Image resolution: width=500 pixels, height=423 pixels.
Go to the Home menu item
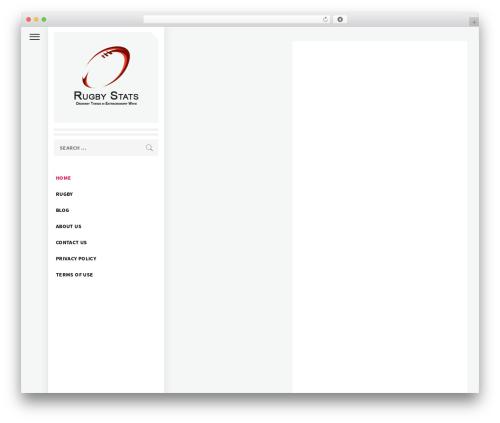coord(63,178)
